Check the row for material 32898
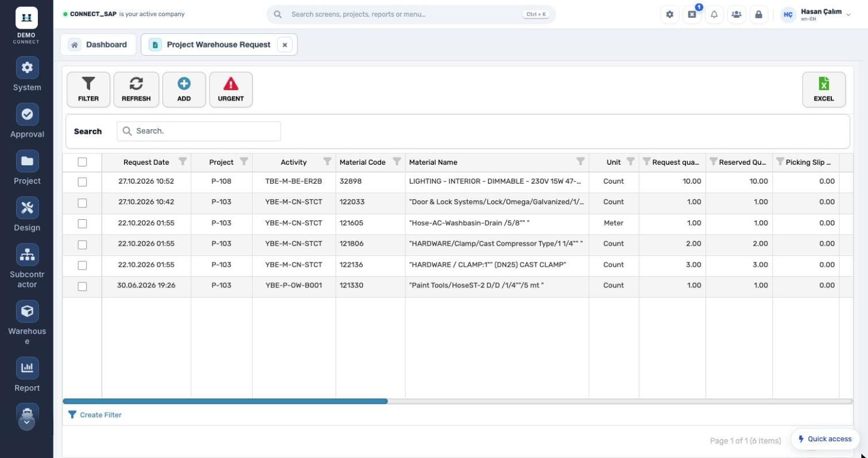Screen dimensions: 868x458 [x=82, y=182]
